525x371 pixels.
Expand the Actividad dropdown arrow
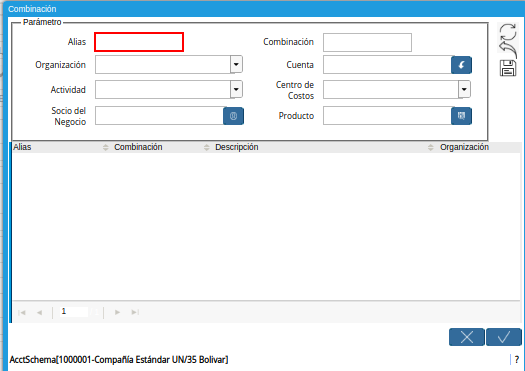236,89
